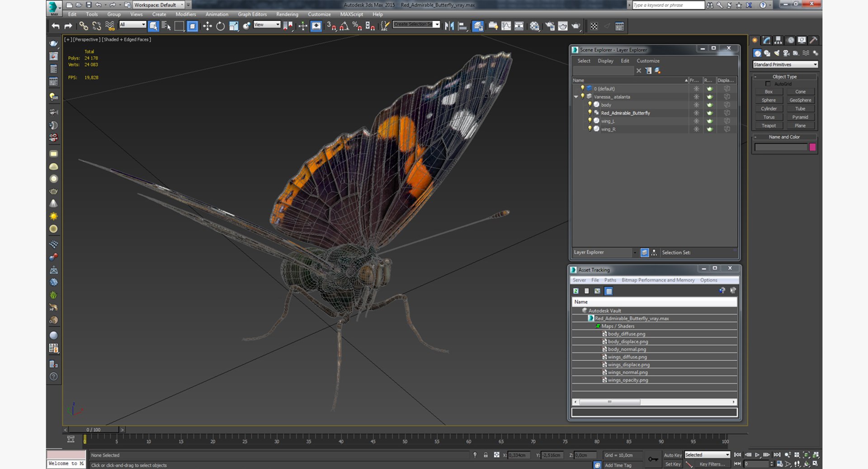Toggle renderable teapot of Red_Admirable_Butterfly row

coord(709,113)
